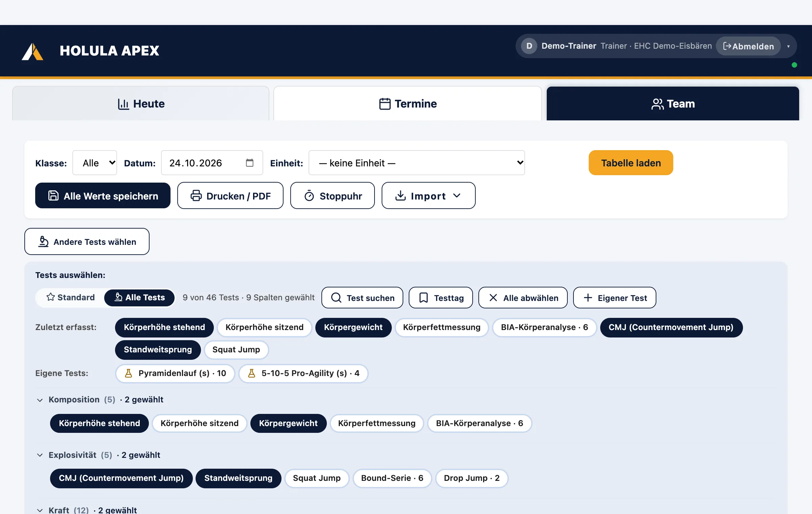The width and height of the screenshot is (812, 514).
Task: Click the Holula Apex mountain logo
Action: point(32,51)
